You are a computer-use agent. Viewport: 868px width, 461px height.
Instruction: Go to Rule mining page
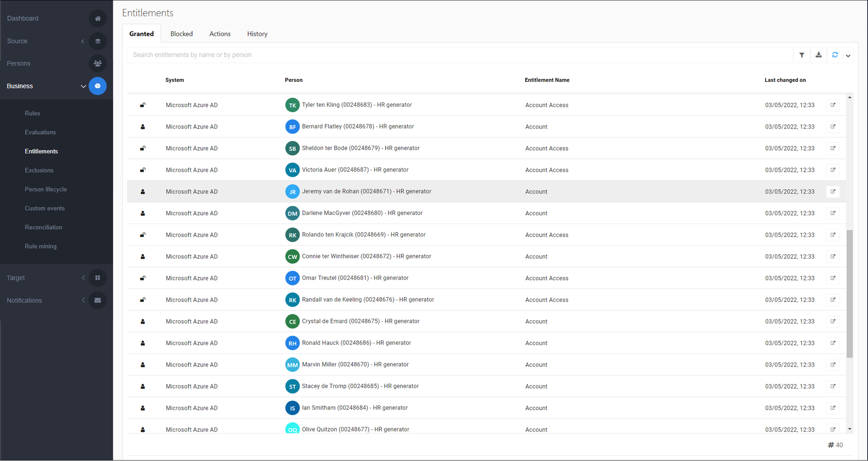pyautogui.click(x=41, y=247)
